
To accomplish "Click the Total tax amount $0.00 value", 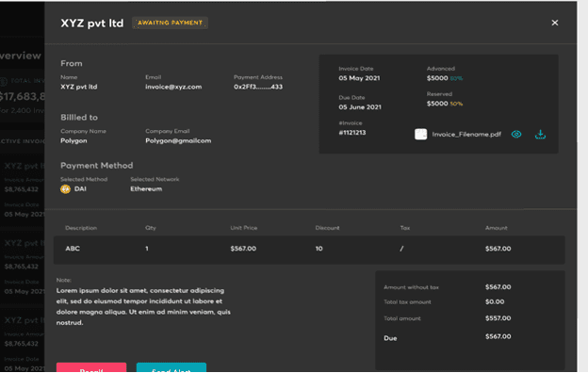I will pos(495,301).
